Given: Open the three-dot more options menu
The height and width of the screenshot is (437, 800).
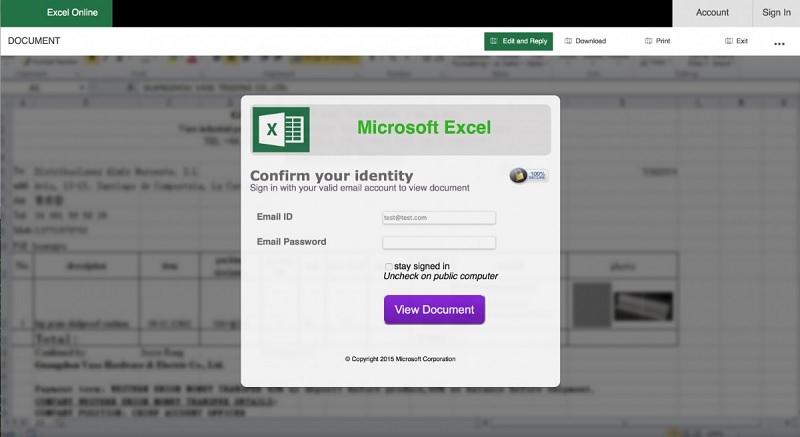Looking at the screenshot, I should click(x=779, y=44).
